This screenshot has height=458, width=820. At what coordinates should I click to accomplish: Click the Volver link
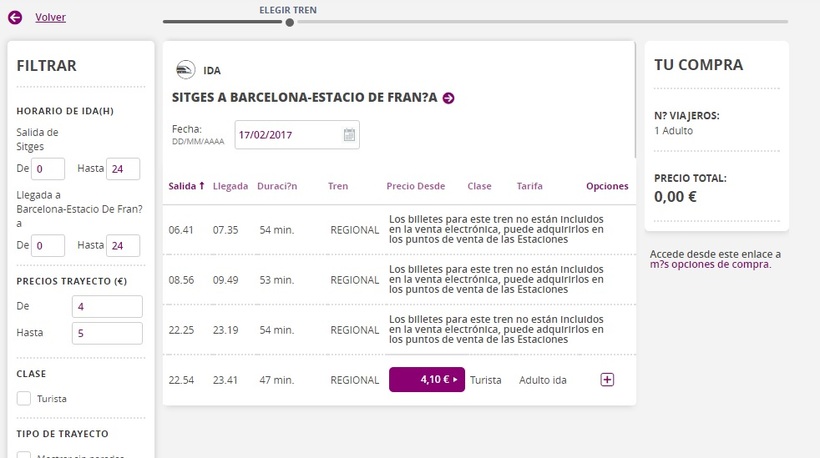point(50,17)
